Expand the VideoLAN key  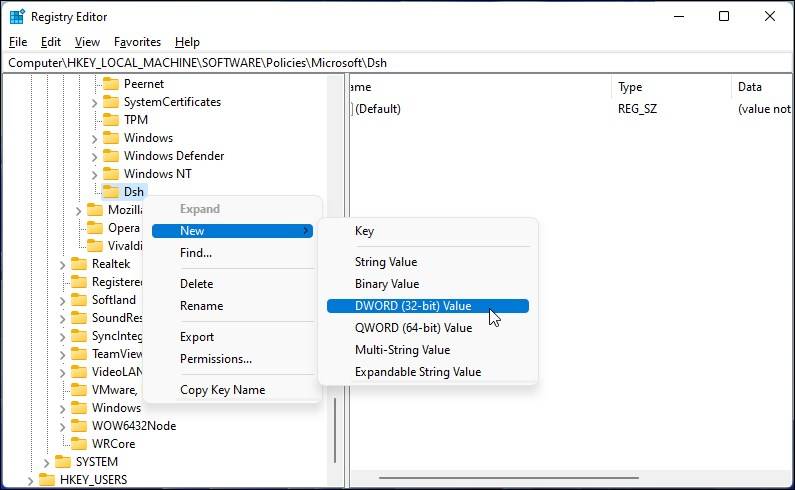point(62,372)
